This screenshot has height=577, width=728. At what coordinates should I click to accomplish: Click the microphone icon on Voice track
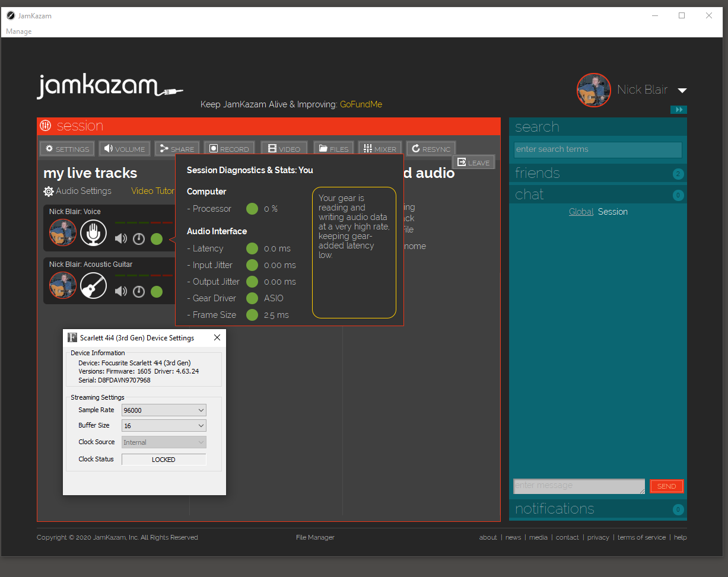coord(93,232)
